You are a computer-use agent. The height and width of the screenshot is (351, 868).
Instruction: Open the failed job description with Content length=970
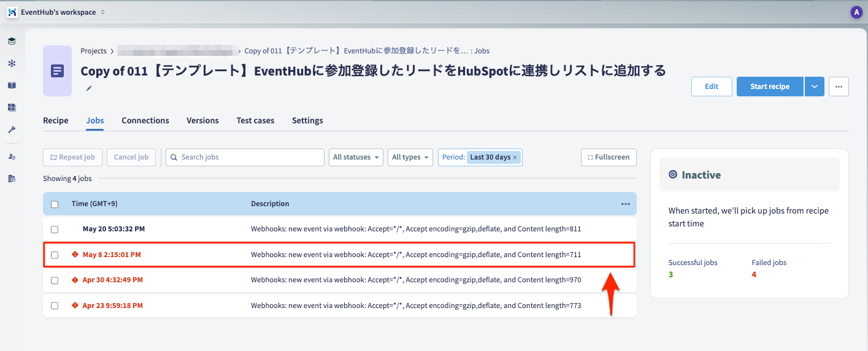tap(416, 280)
